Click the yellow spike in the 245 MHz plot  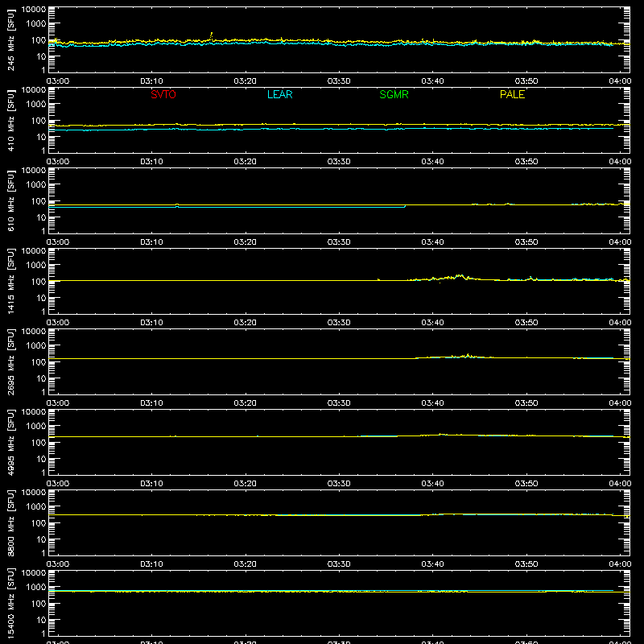(212, 35)
